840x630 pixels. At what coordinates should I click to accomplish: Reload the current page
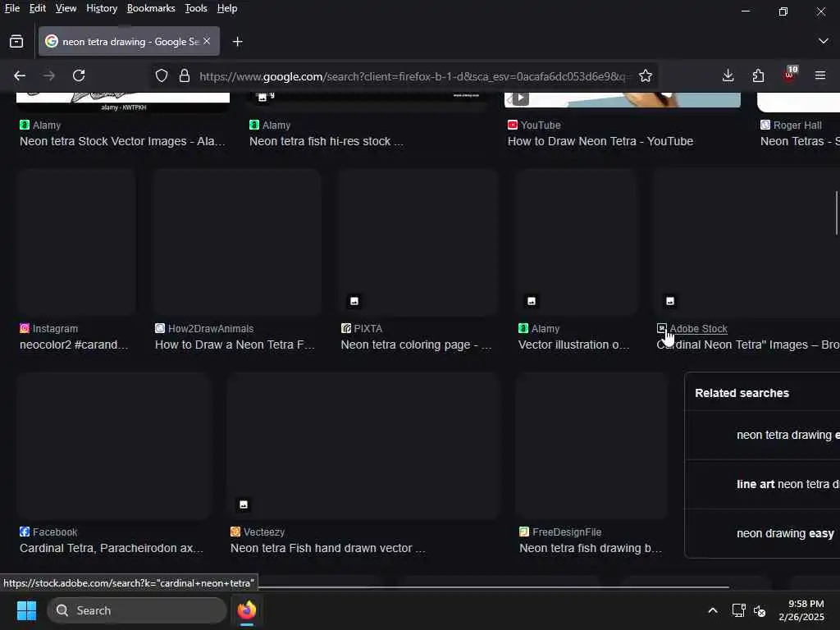pyautogui.click(x=79, y=75)
